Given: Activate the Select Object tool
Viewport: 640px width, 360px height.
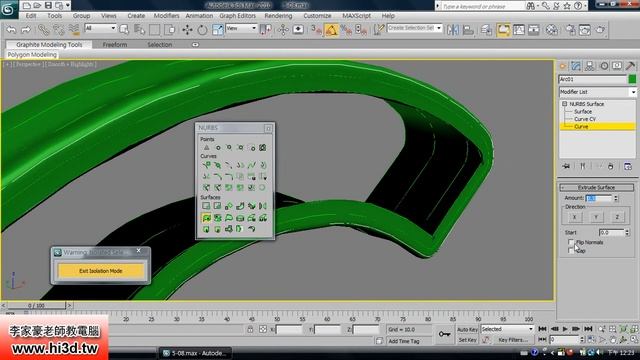Looking at the screenshot, I should pos(124,29).
